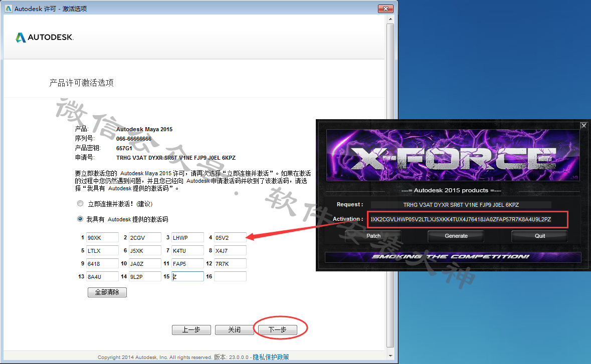Click the 产品许可激活选项 heading
This screenshot has height=364, width=591.
(81, 83)
